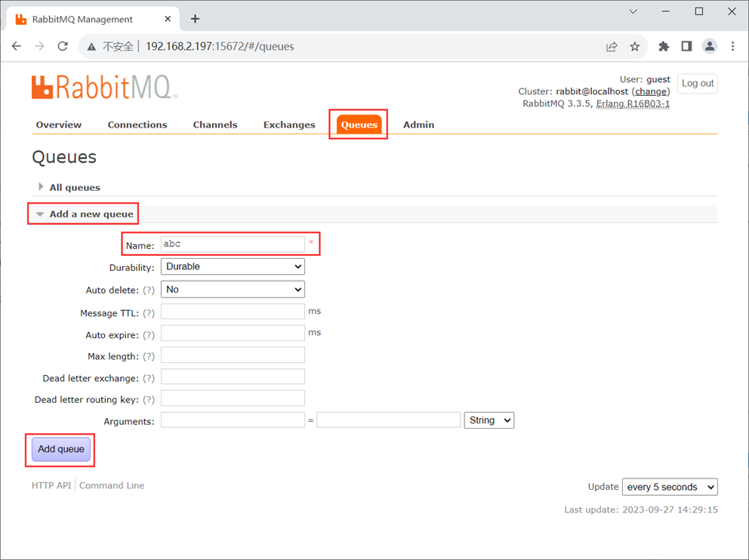Viewport: 749px width, 560px height.
Task: Go forward in browser history
Action: click(40, 46)
